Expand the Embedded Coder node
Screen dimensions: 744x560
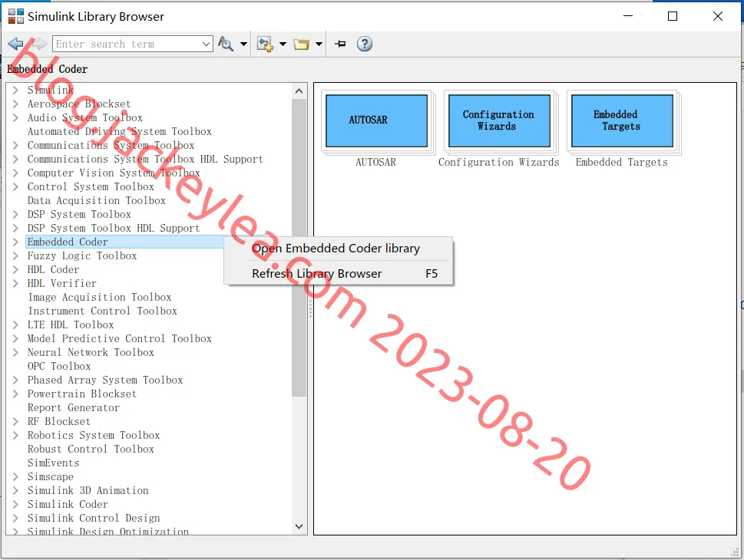coord(15,242)
